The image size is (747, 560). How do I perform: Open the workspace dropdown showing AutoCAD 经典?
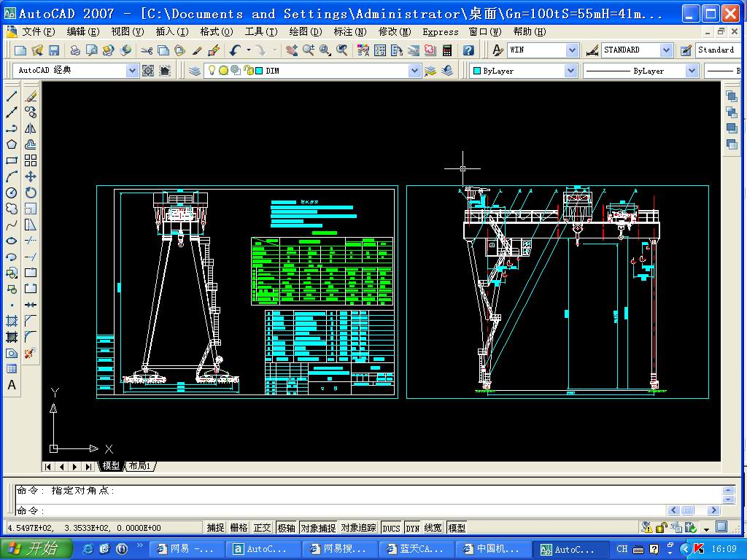pos(132,70)
